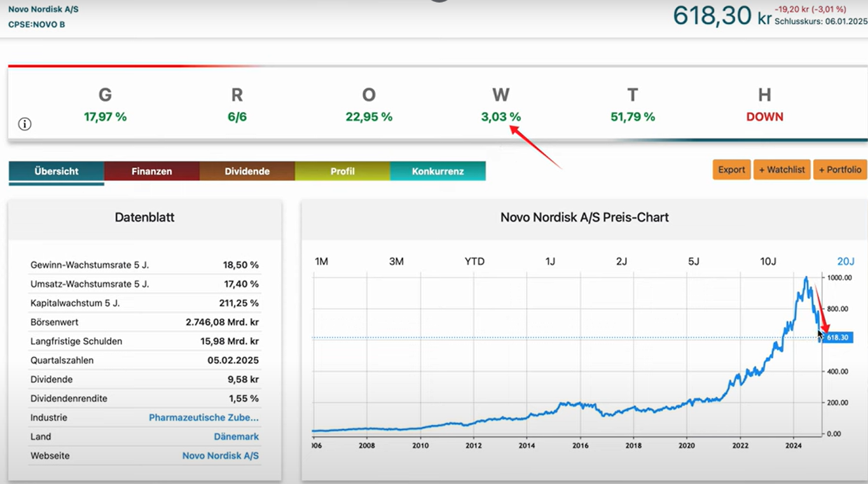Viewport: 868px width, 484px height.
Task: Click the Kapitalwachstum 5 J. value 211,25 %
Action: (x=238, y=303)
